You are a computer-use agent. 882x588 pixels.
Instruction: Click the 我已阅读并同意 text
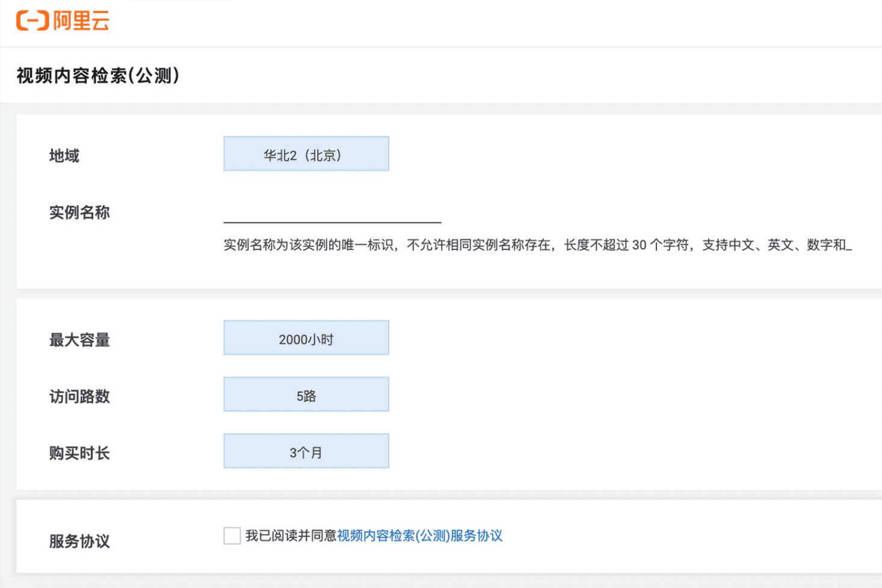291,536
